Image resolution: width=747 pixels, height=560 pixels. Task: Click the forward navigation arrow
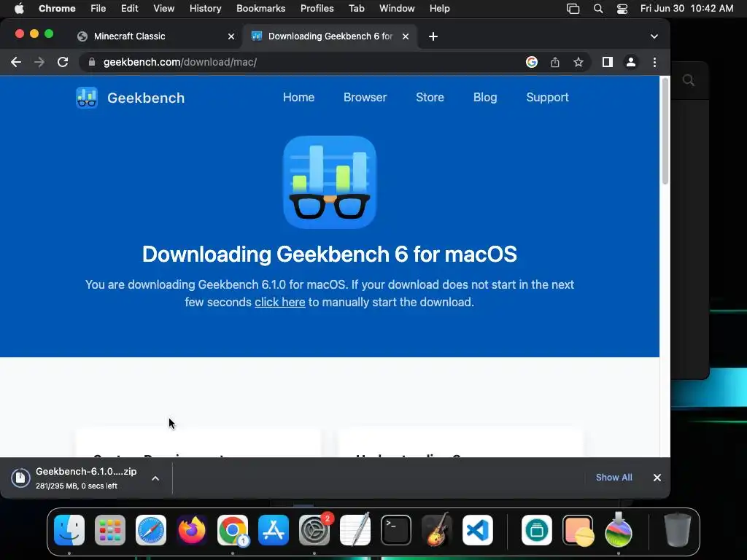pyautogui.click(x=39, y=62)
